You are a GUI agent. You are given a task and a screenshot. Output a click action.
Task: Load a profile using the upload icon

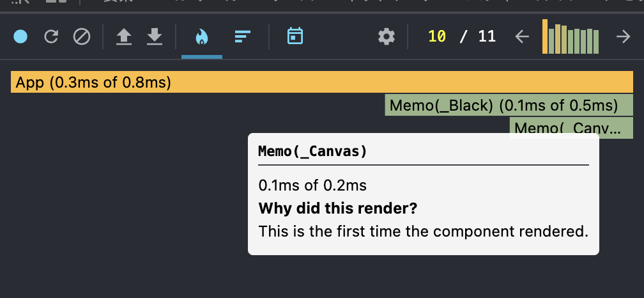pyautogui.click(x=124, y=37)
